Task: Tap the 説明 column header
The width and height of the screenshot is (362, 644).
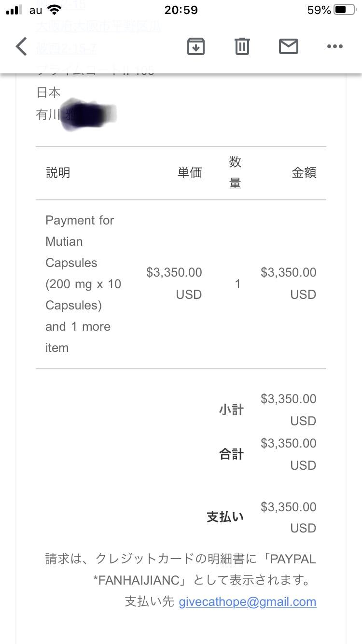Action: 58,172
